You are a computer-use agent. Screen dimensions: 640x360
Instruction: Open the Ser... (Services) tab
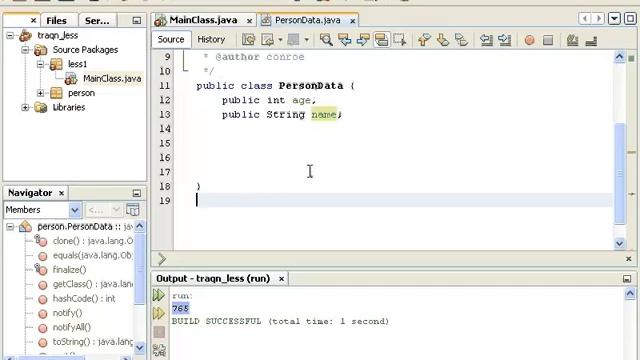97,20
